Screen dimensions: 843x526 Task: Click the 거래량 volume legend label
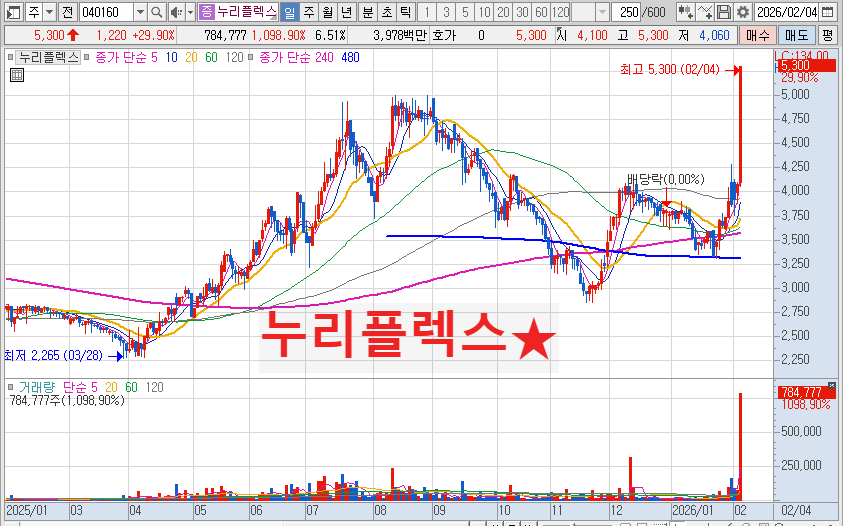coord(37,387)
